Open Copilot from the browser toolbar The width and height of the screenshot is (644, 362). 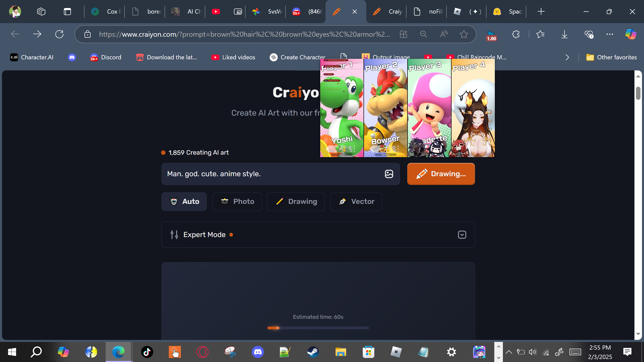point(631,34)
